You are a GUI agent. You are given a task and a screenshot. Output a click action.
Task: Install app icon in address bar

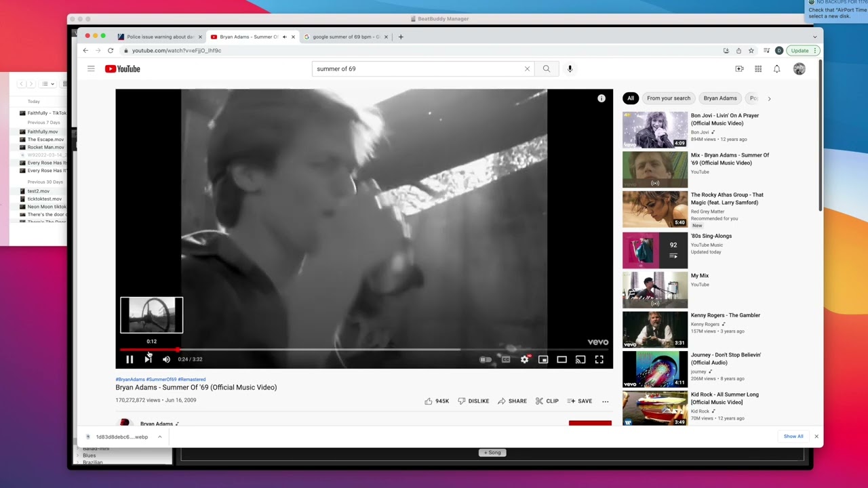tap(726, 50)
